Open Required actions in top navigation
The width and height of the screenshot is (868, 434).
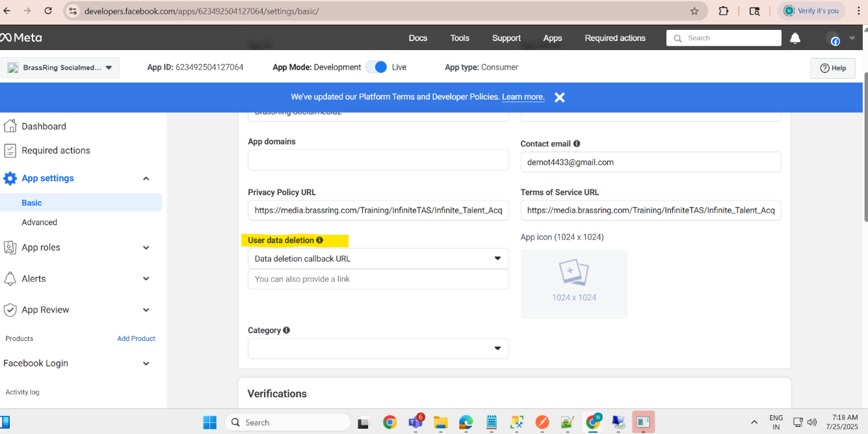[x=615, y=38]
